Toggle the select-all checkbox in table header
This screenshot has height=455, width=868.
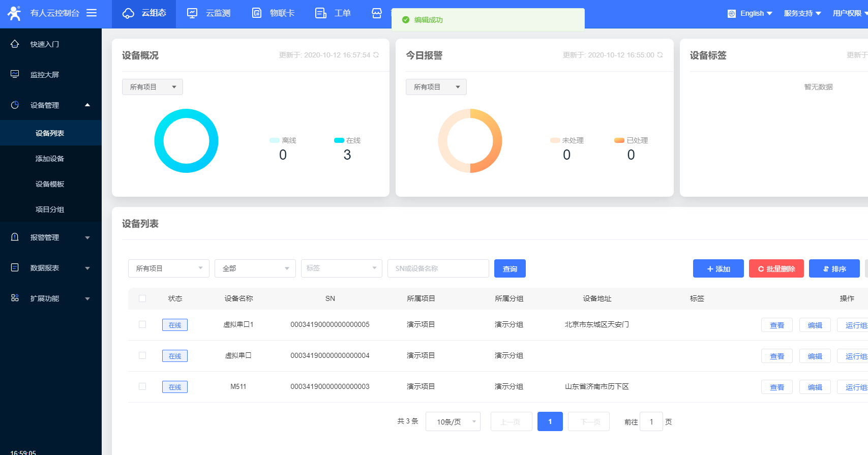(142, 298)
